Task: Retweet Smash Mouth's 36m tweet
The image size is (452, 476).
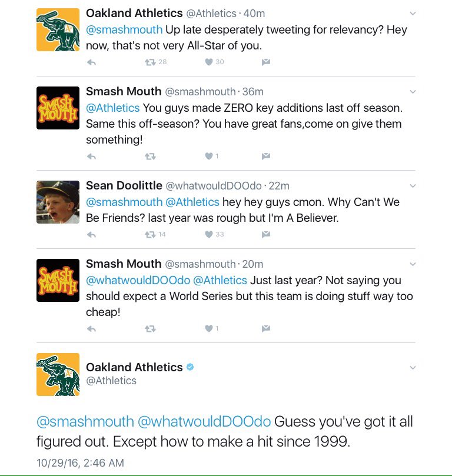Action: (150, 157)
